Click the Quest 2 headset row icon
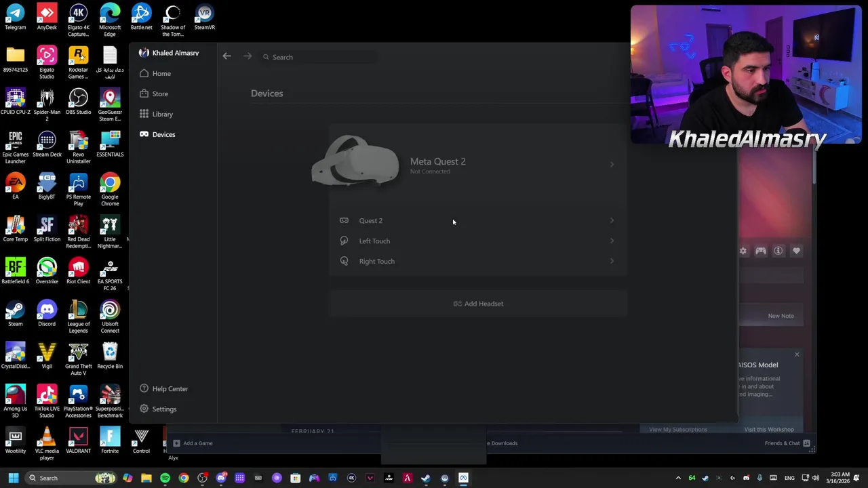Image resolution: width=868 pixels, height=488 pixels. pyautogui.click(x=344, y=220)
